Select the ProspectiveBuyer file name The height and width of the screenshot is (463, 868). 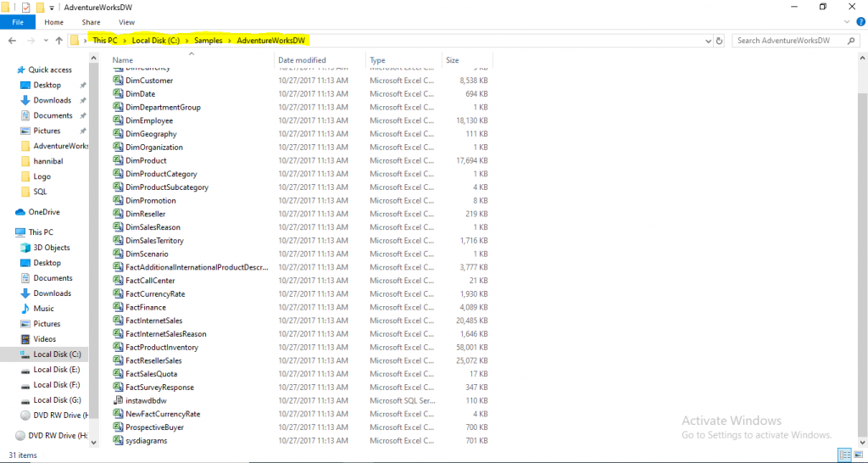154,427
